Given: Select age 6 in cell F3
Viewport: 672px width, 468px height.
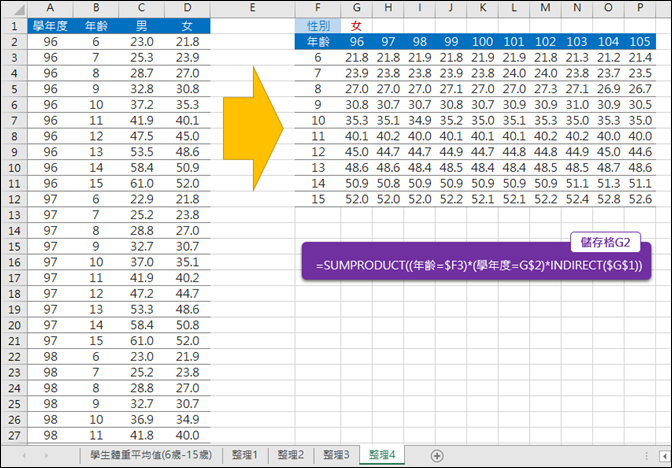Looking at the screenshot, I should pyautogui.click(x=318, y=57).
